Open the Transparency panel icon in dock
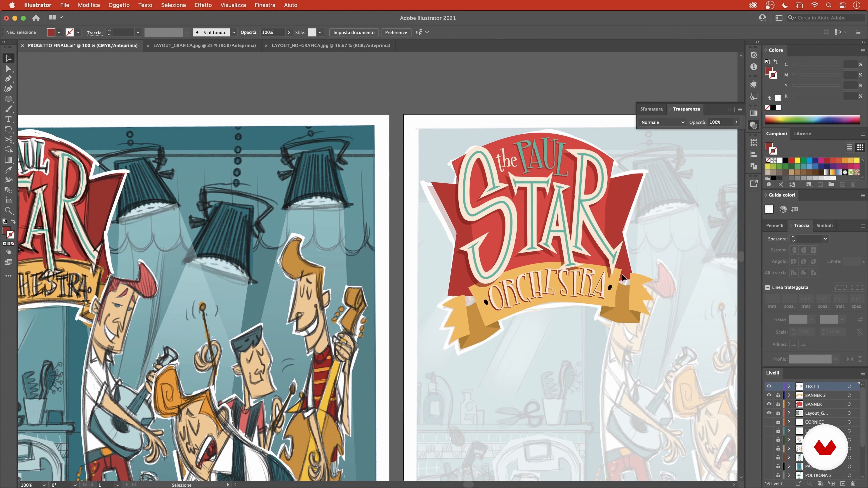This screenshot has width=868, height=488. tap(754, 125)
